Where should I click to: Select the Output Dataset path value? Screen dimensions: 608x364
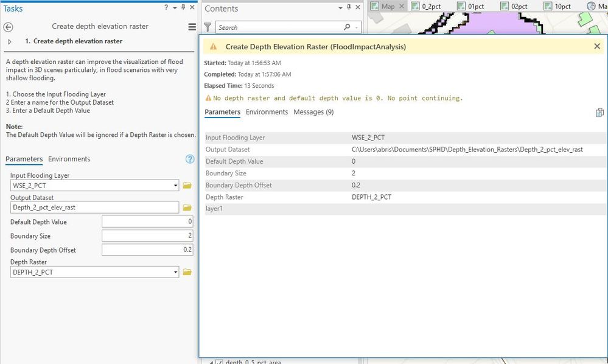467,150
